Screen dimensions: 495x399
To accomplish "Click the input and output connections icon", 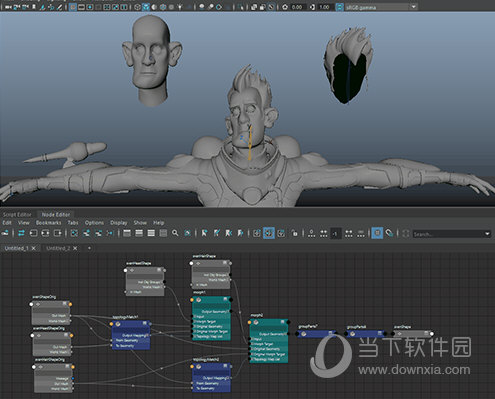I will [21, 233].
